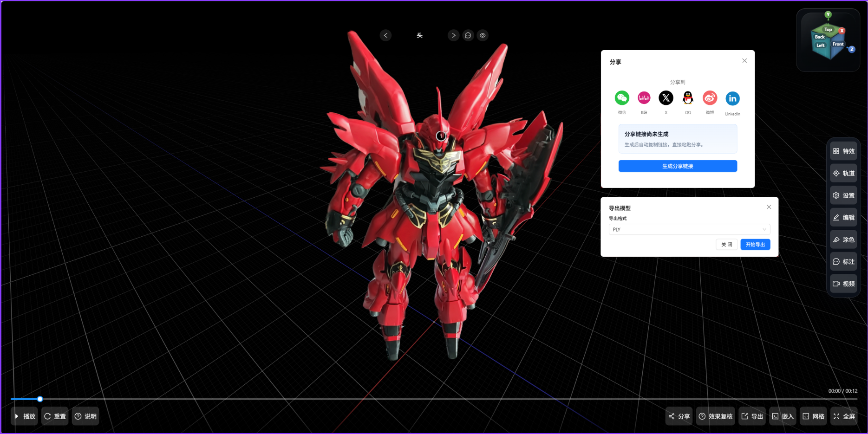Screen dimensions: 868x434
Task: Click the X axis gizmo handle
Action: (842, 31)
